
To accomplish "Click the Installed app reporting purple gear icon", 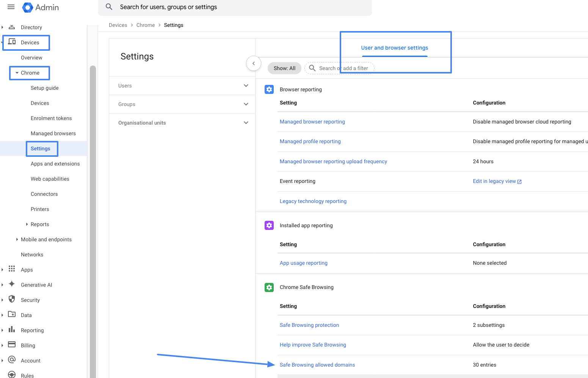I will point(269,225).
